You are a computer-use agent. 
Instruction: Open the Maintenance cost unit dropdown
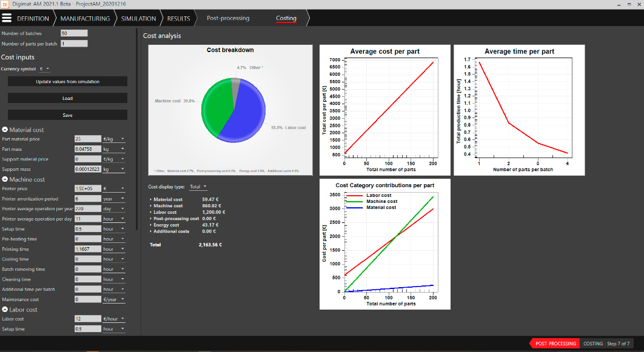pyautogui.click(x=114, y=299)
